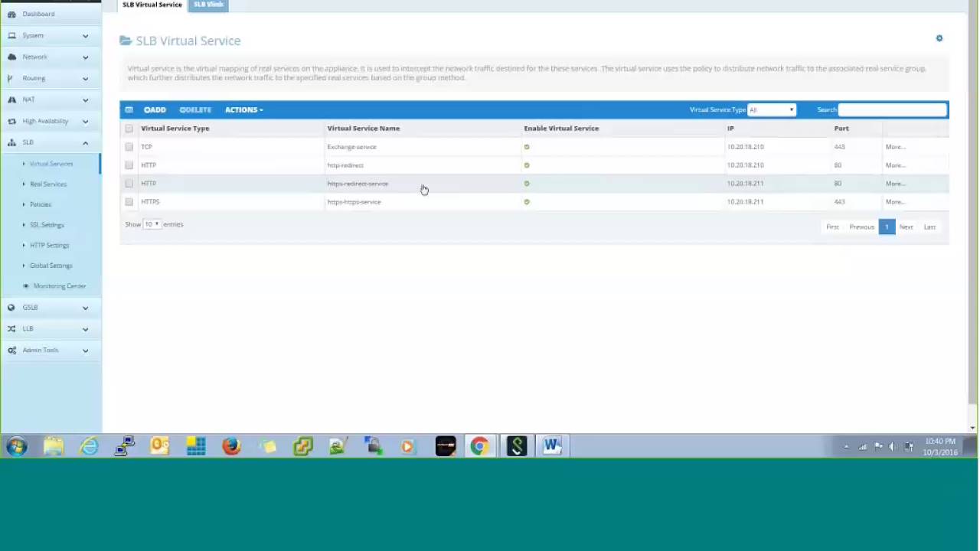
Task: Check the box for https-https-service row
Action: pos(129,202)
